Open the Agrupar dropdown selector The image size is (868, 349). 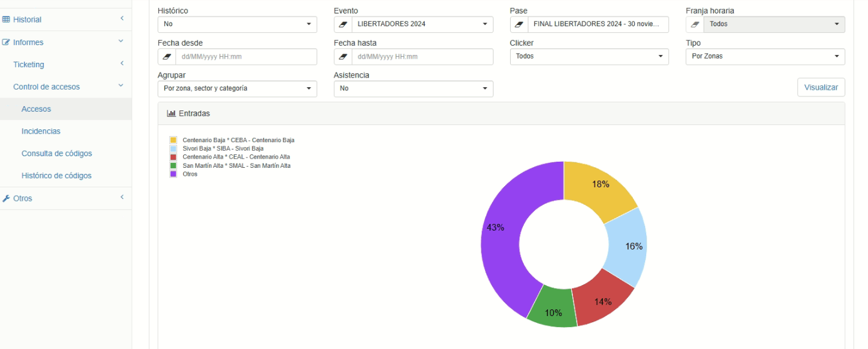point(237,88)
